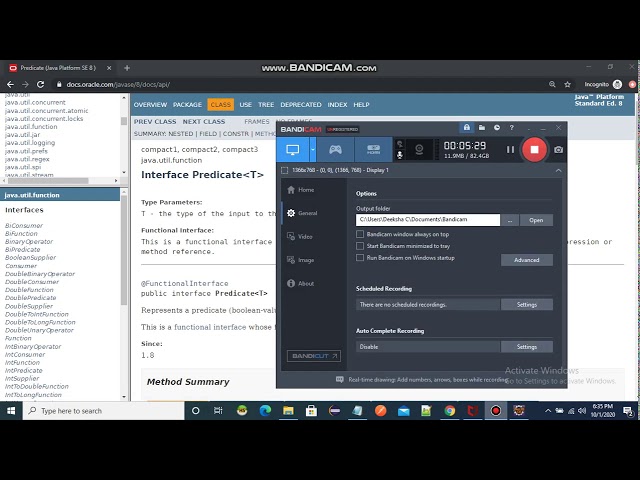The image size is (640, 480).
Task: Open Chrome from taskbar
Action: click(449, 411)
